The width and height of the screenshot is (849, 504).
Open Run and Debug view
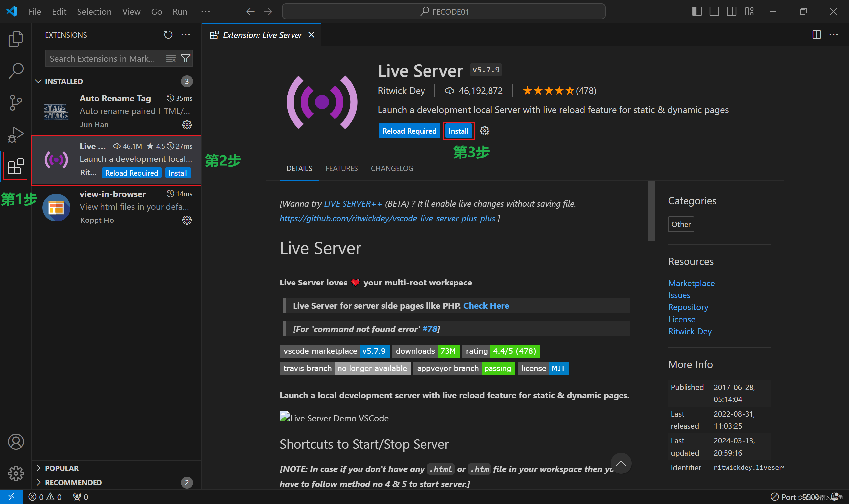(16, 135)
